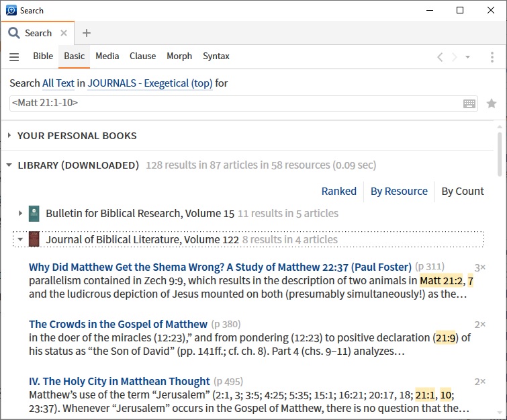Viewport: 507px width, 420px height.
Task: Select the Morph search tab
Action: pos(179,56)
